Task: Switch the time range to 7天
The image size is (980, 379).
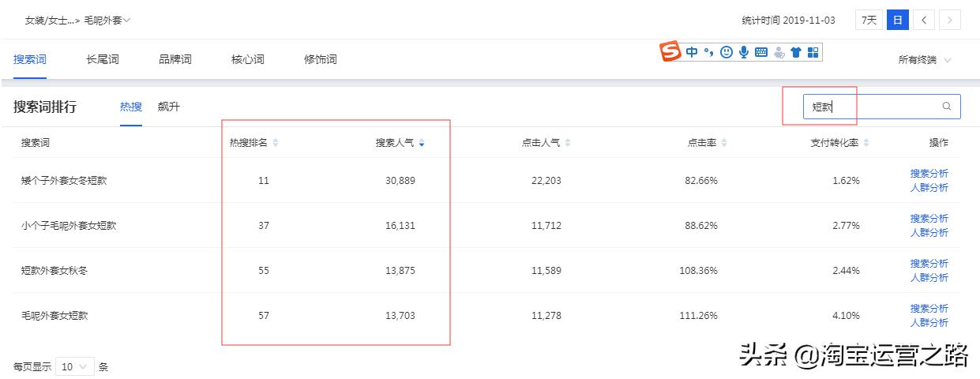Action: (869, 20)
